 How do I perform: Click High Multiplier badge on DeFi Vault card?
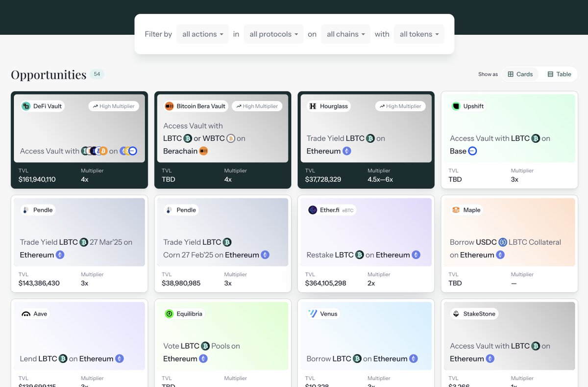(x=114, y=106)
